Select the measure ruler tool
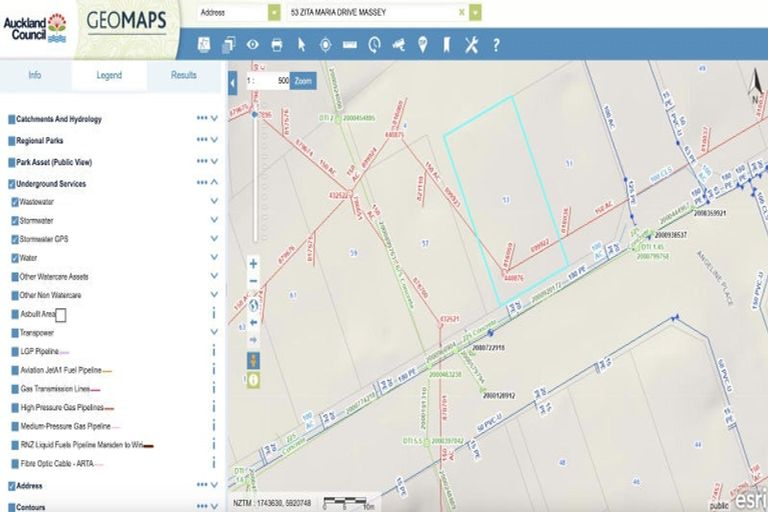 click(x=350, y=45)
